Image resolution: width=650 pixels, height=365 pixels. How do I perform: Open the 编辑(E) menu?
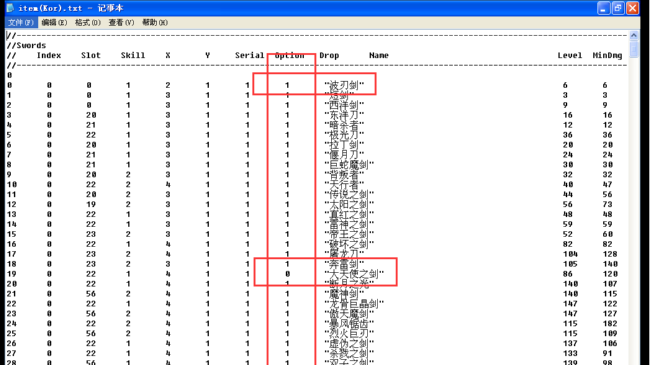(54, 22)
